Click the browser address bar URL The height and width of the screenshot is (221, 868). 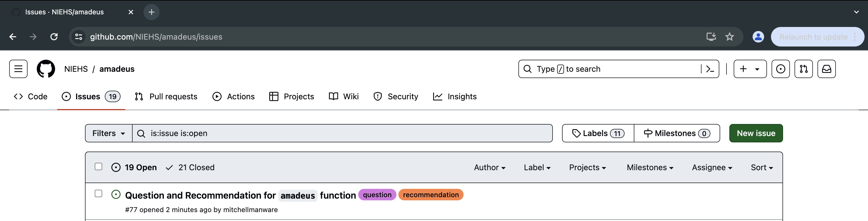tap(156, 37)
